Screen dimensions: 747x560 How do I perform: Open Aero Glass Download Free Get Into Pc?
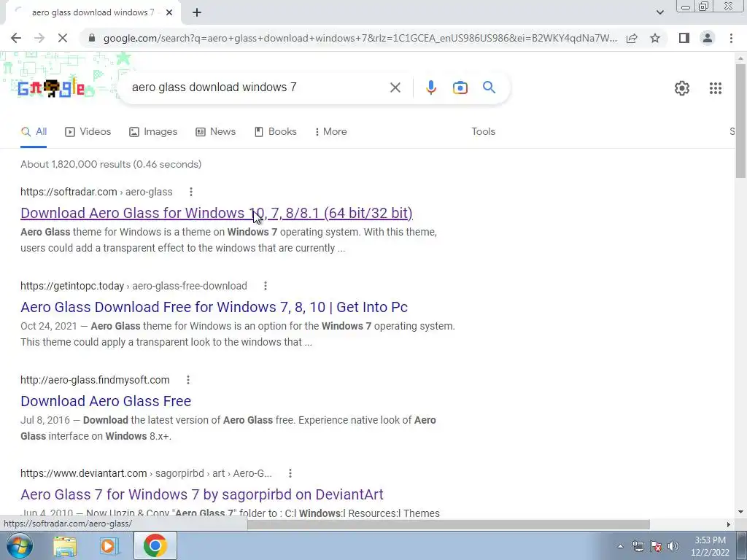(214, 307)
